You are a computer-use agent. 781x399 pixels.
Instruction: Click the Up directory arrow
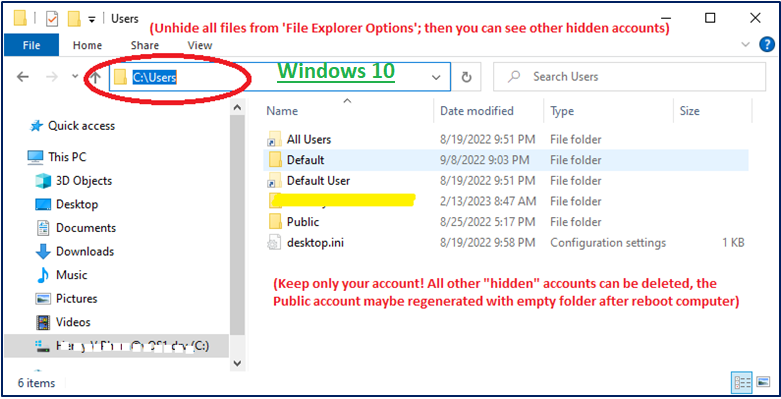[95, 77]
